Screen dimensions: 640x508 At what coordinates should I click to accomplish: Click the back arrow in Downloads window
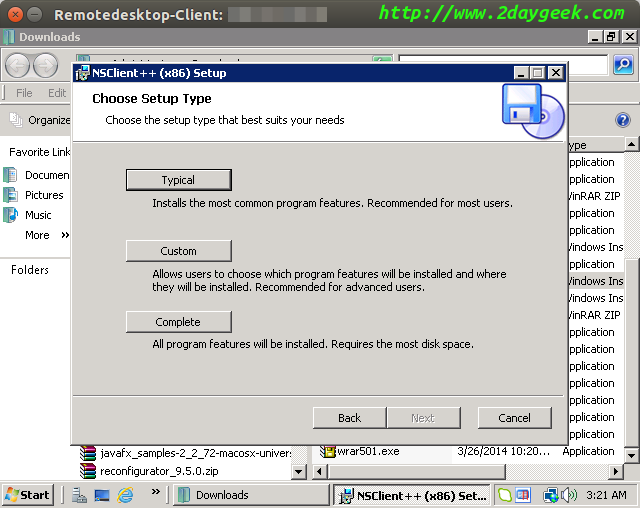[17, 65]
